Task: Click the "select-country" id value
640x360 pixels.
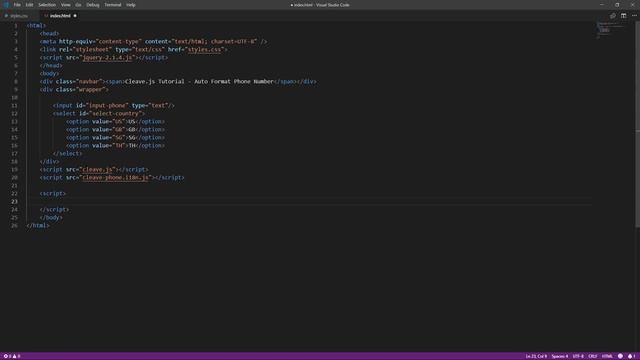Action: coord(116,113)
